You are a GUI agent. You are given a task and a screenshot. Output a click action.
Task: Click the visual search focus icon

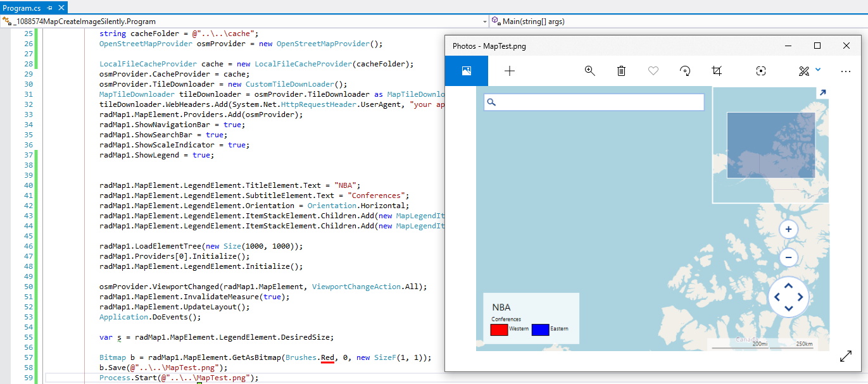[761, 71]
